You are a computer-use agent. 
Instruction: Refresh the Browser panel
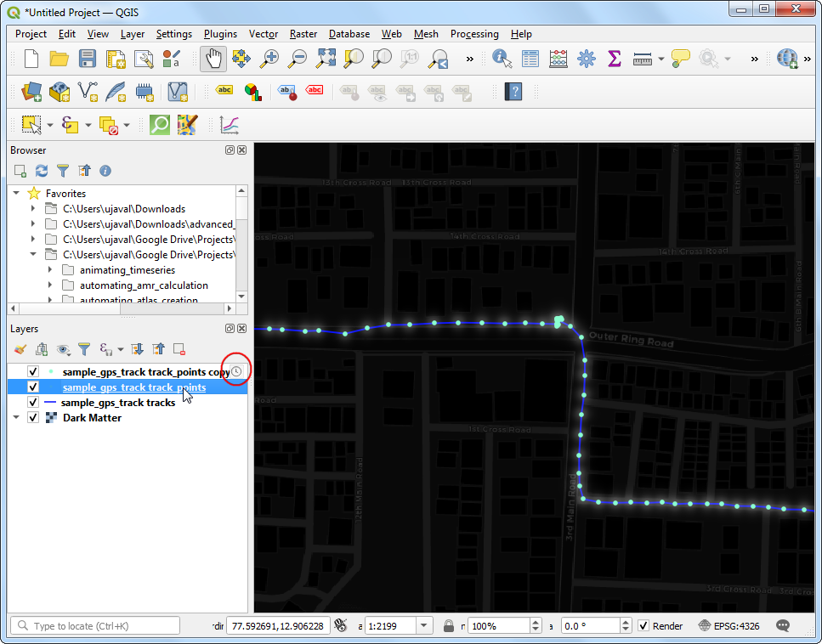(x=42, y=171)
